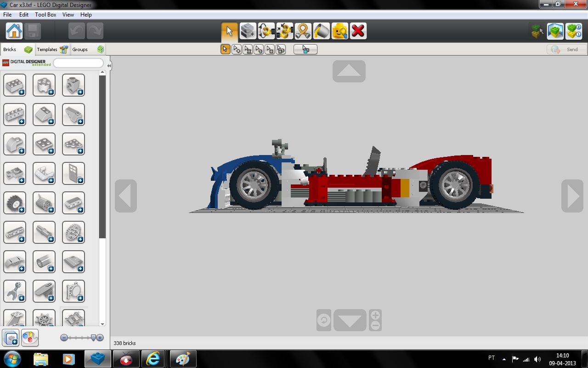Zoom out the camera view
Screen dimensions: 588x368
375,326
